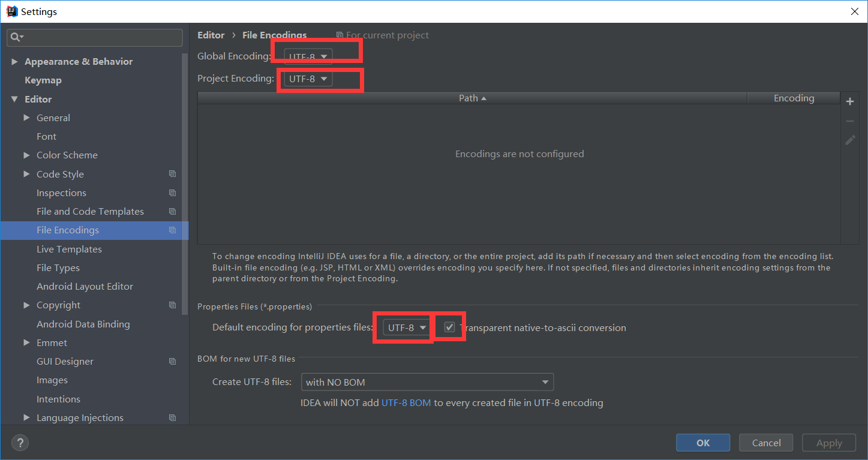Screen dimensions: 868x460
Task: Click the project-level icon on the GUI Designer row
Action: pyautogui.click(x=173, y=361)
